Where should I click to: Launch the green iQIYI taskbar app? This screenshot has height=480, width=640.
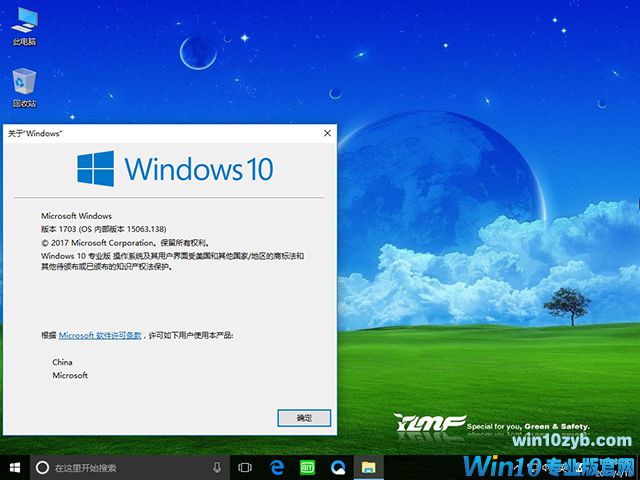[307, 467]
